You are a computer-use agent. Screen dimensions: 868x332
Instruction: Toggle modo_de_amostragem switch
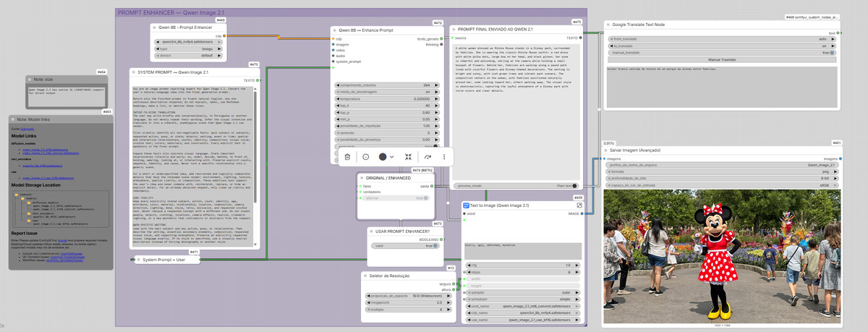387,92
